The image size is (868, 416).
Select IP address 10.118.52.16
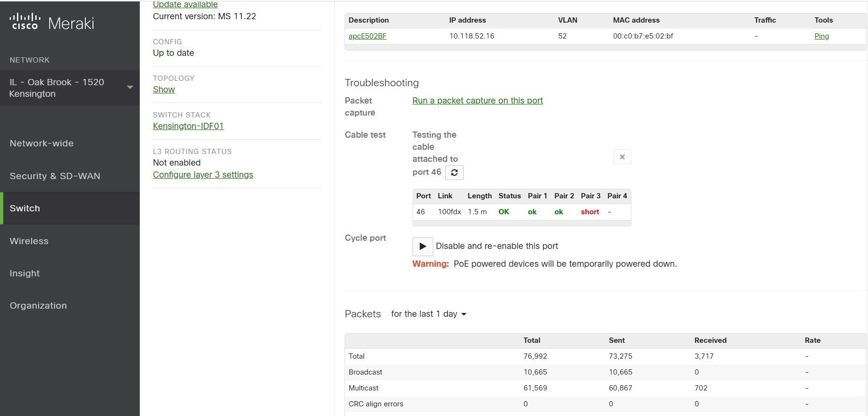click(472, 36)
